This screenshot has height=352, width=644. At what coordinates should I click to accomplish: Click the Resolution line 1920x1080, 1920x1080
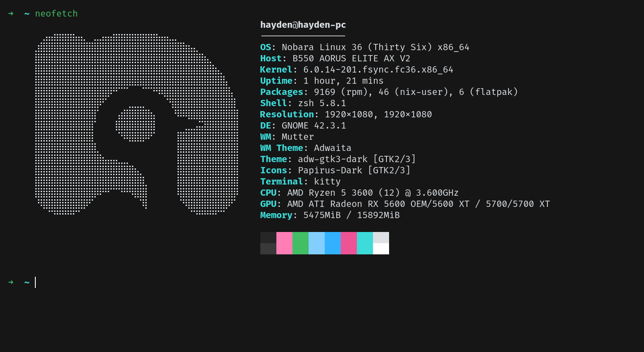[346, 114]
